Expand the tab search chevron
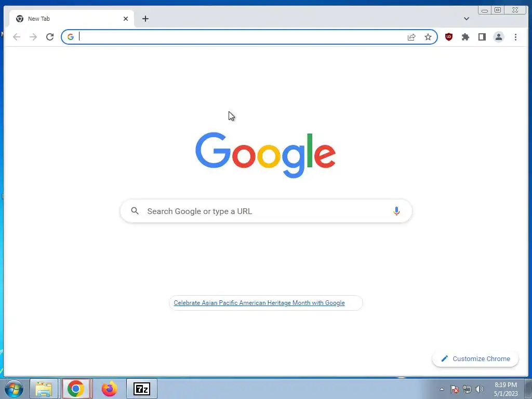Screen dimensions: 532x399 pos(467,19)
